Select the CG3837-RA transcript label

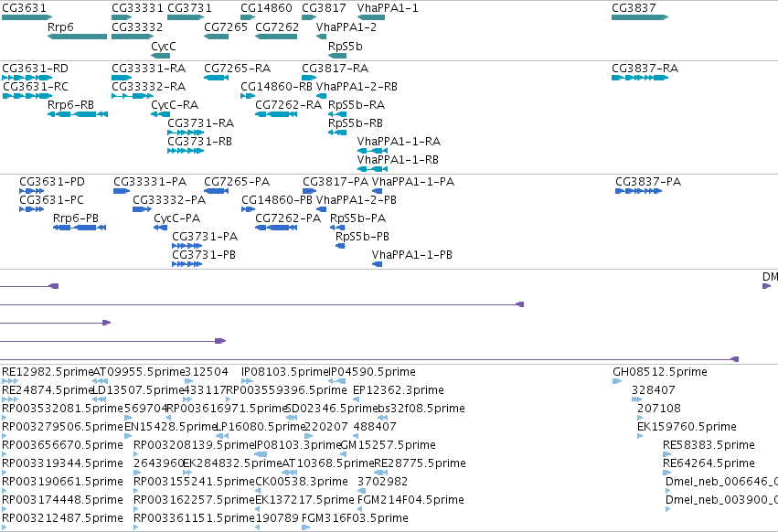(645, 68)
